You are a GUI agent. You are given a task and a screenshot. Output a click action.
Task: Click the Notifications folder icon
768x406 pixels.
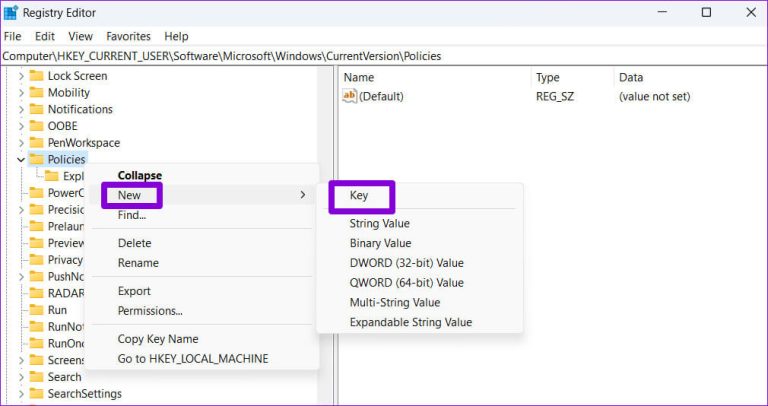point(37,110)
